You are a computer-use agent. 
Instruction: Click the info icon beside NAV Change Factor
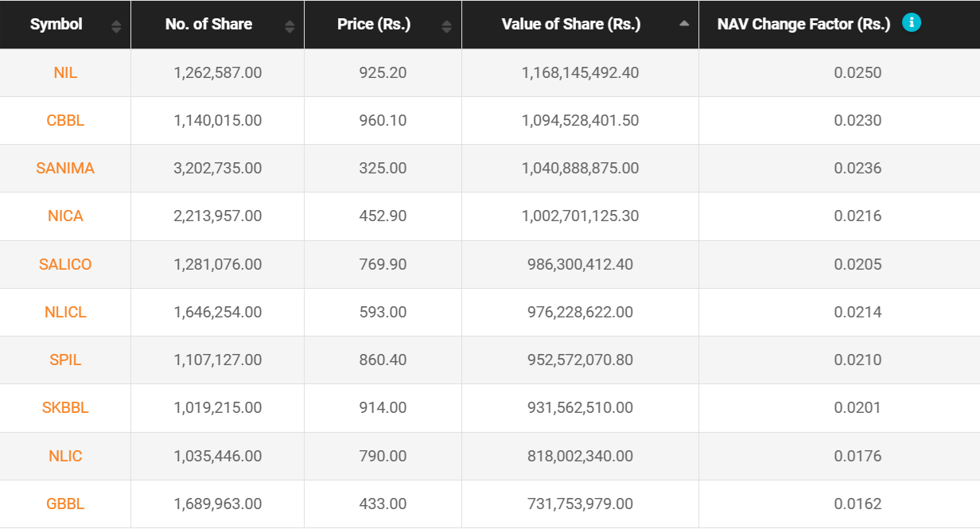click(912, 24)
